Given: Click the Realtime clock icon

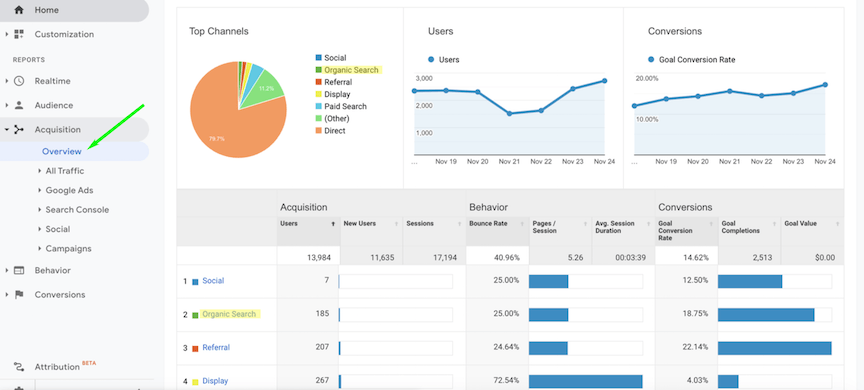Looking at the screenshot, I should point(19,81).
